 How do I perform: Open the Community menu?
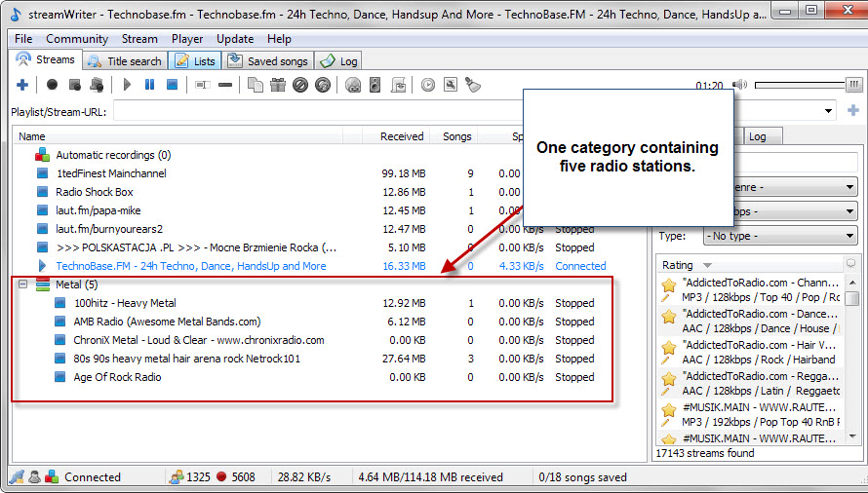point(77,39)
